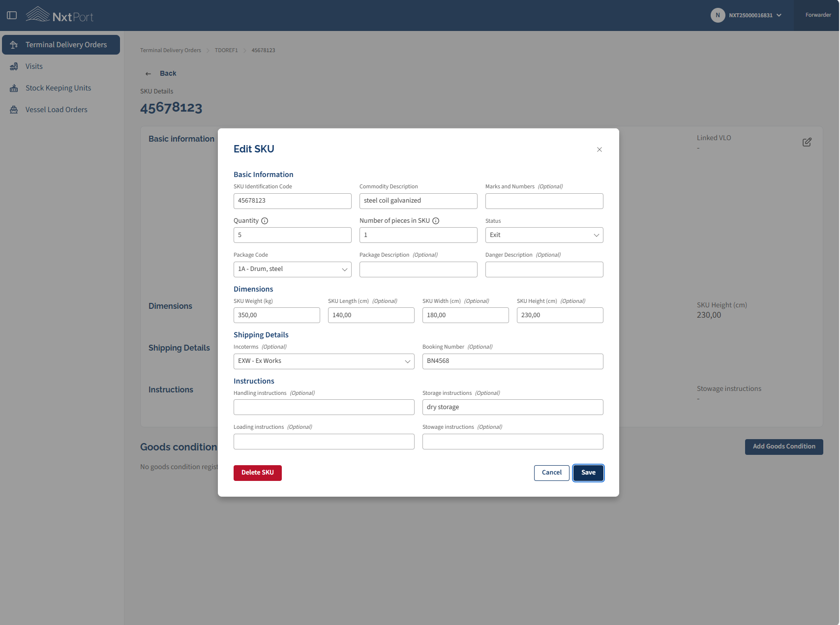
Task: Click the NxtPort logo
Action: coord(60,15)
